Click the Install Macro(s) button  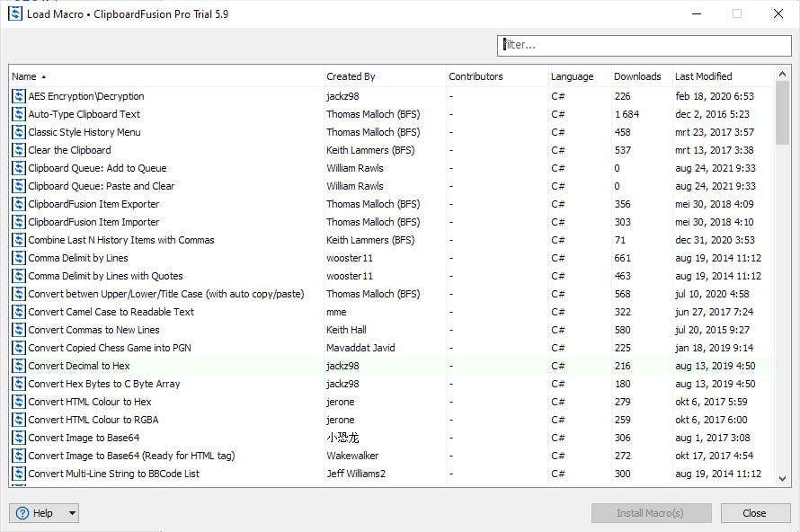pyautogui.click(x=651, y=513)
